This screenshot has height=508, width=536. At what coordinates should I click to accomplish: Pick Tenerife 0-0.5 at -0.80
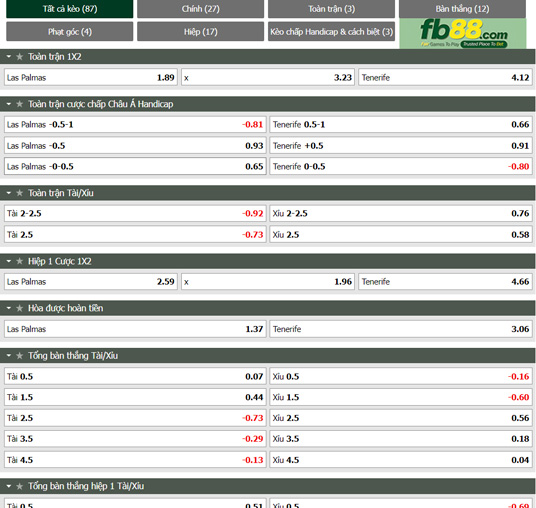[x=401, y=166]
